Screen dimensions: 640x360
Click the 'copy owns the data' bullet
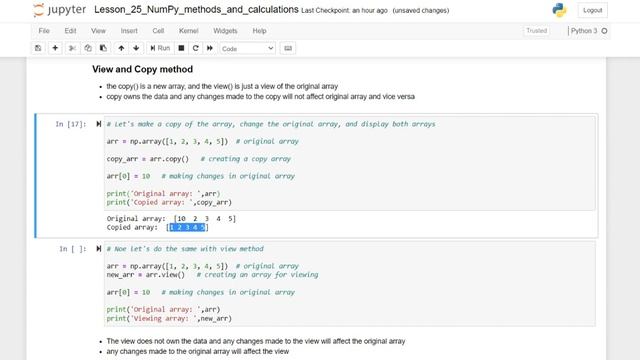click(x=260, y=97)
